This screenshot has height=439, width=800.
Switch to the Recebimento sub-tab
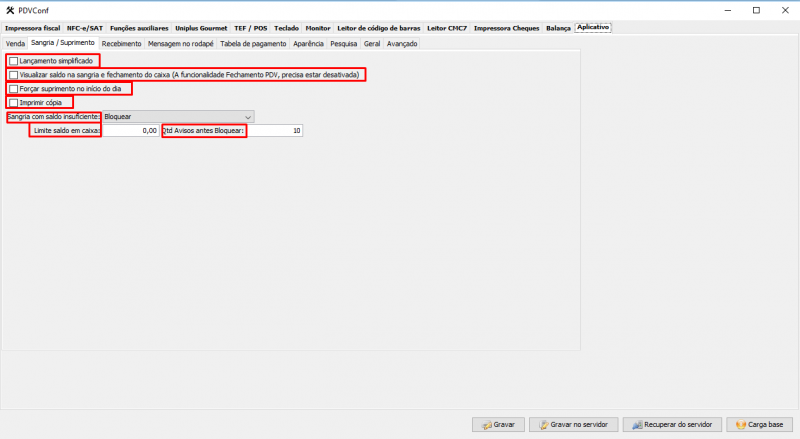[x=121, y=44]
